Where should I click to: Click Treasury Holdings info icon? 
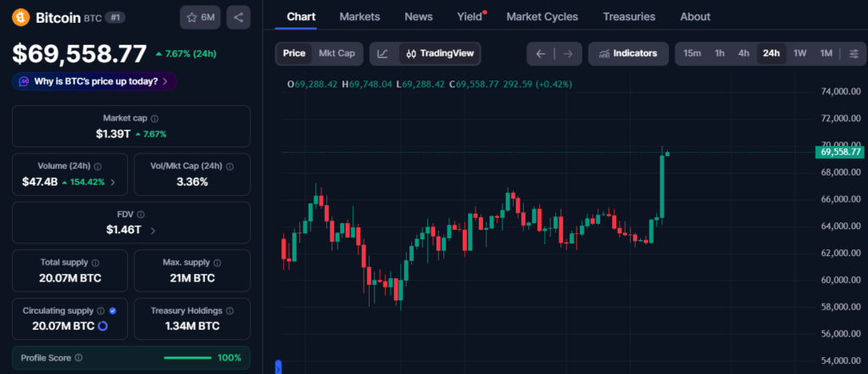(230, 311)
